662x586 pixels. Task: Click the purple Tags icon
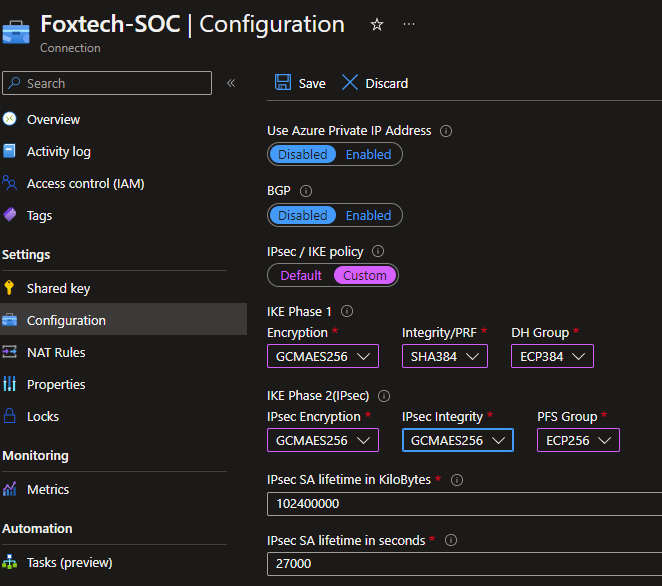coord(10,215)
